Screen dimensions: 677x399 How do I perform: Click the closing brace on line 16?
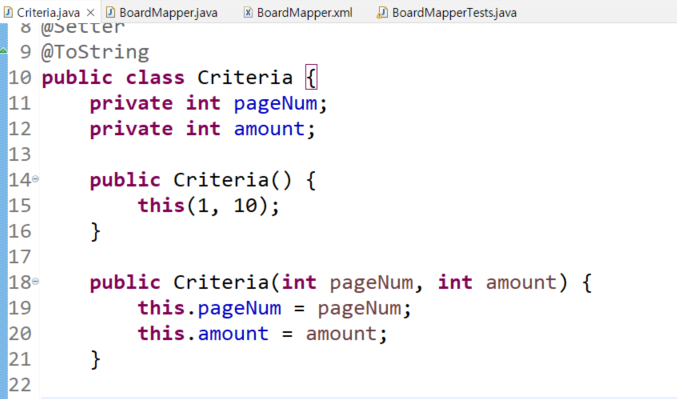coord(95,232)
